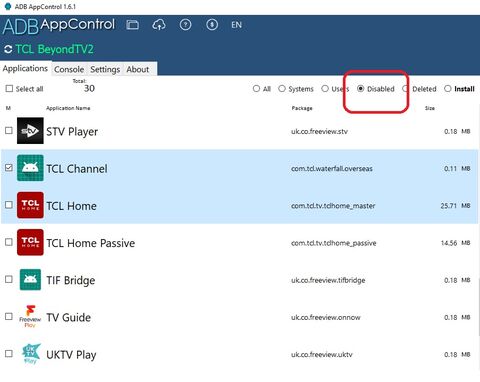The image size is (480, 382).
Task: Click the TV Guide Freeview Play icon
Action: (x=30, y=317)
